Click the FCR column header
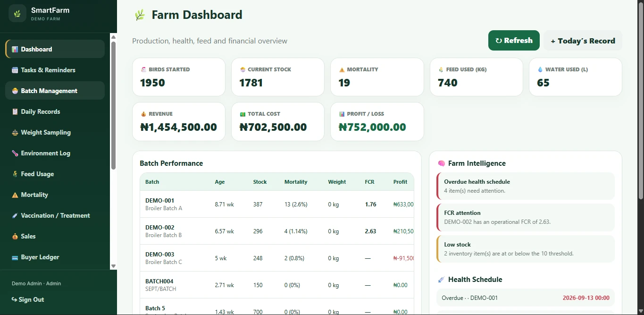This screenshot has width=644, height=315. tap(369, 182)
